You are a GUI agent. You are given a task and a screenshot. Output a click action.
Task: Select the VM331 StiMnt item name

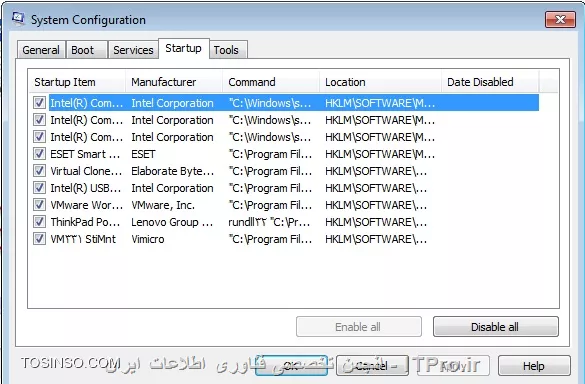click(83, 239)
